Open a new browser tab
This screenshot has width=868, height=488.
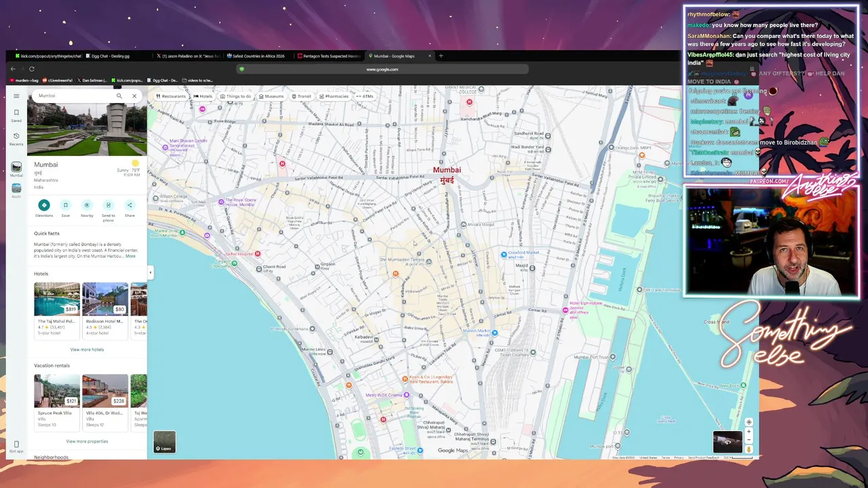point(441,56)
